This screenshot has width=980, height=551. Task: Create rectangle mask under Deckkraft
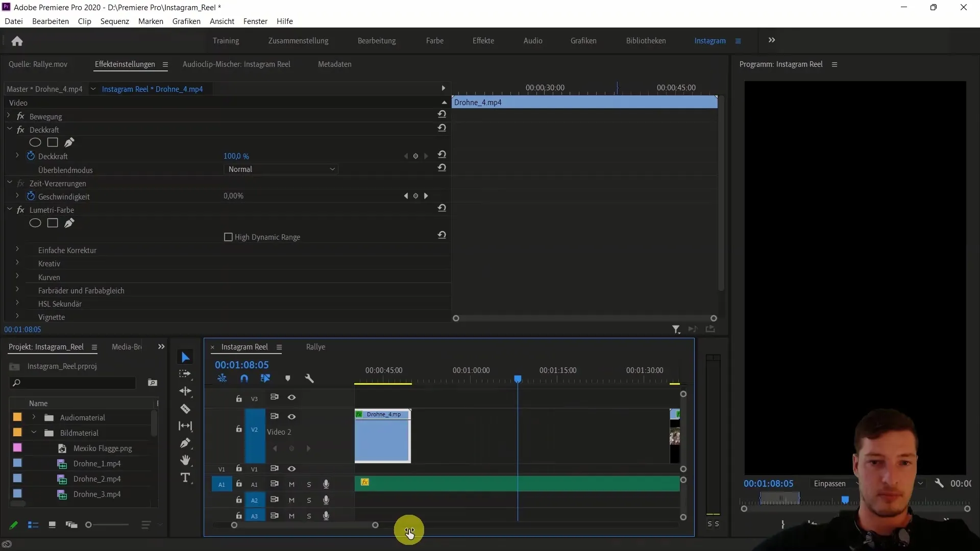coord(53,142)
